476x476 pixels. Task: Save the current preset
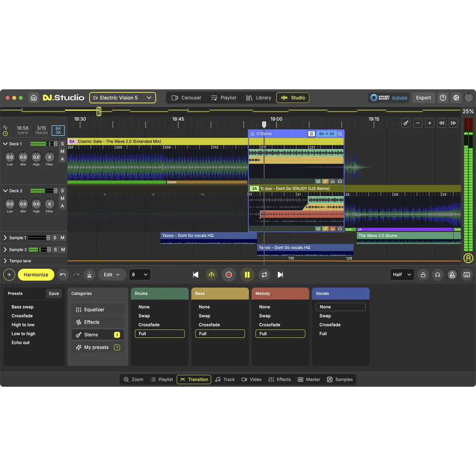click(x=54, y=294)
